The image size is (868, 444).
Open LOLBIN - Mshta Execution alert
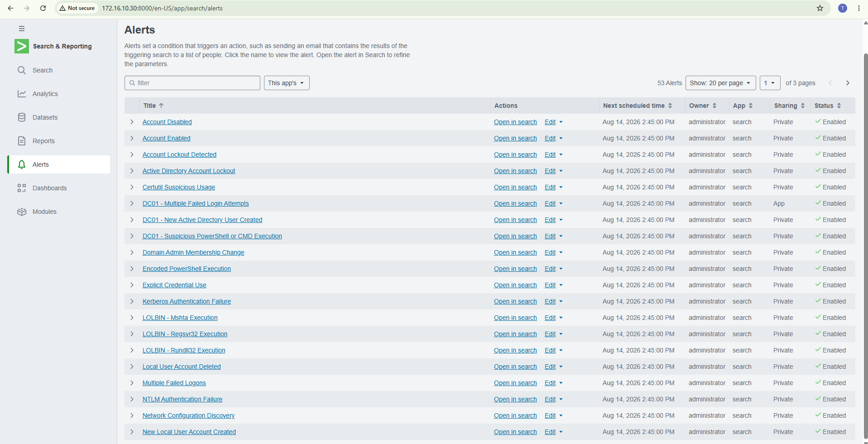pyautogui.click(x=180, y=318)
